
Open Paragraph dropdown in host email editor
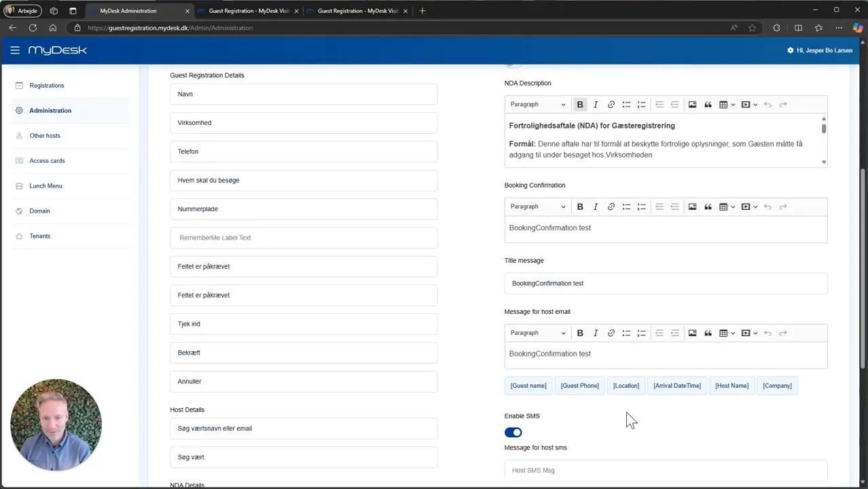[537, 333]
